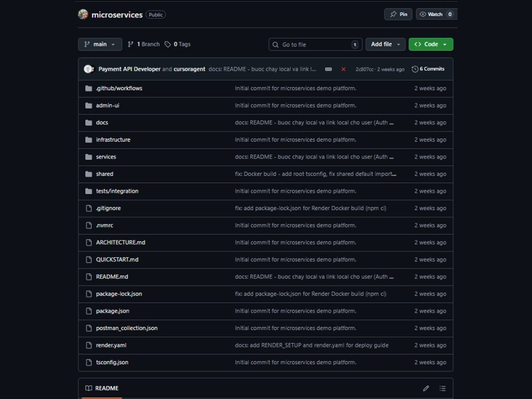Click the package.json file icon
The height and width of the screenshot is (399, 532).
point(88,311)
